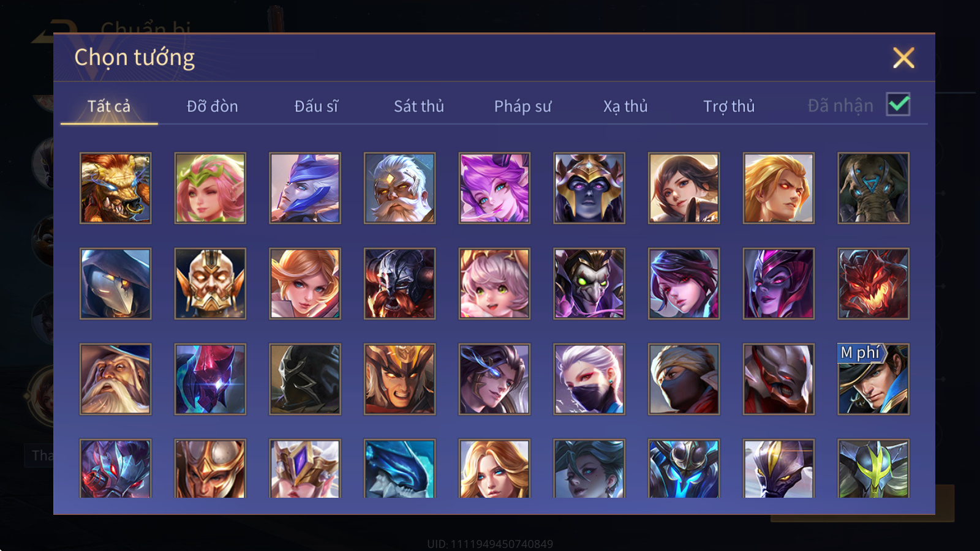Choose the pink-haired girl with green leaf crown
Screen dimensions: 980x551
tap(210, 188)
